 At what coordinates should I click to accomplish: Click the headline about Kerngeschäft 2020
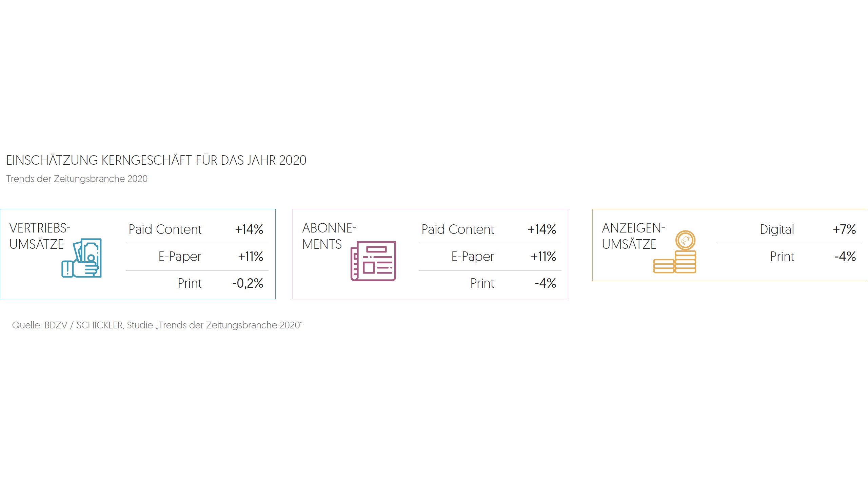pos(156,160)
